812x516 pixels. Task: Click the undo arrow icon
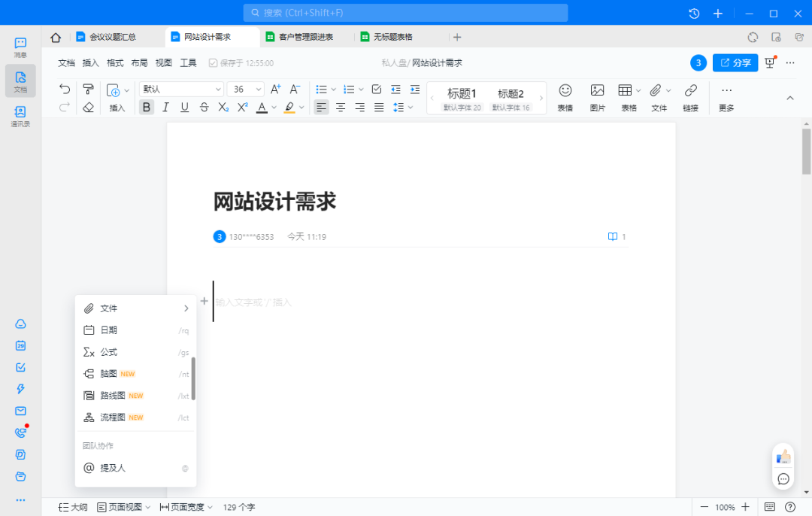65,90
